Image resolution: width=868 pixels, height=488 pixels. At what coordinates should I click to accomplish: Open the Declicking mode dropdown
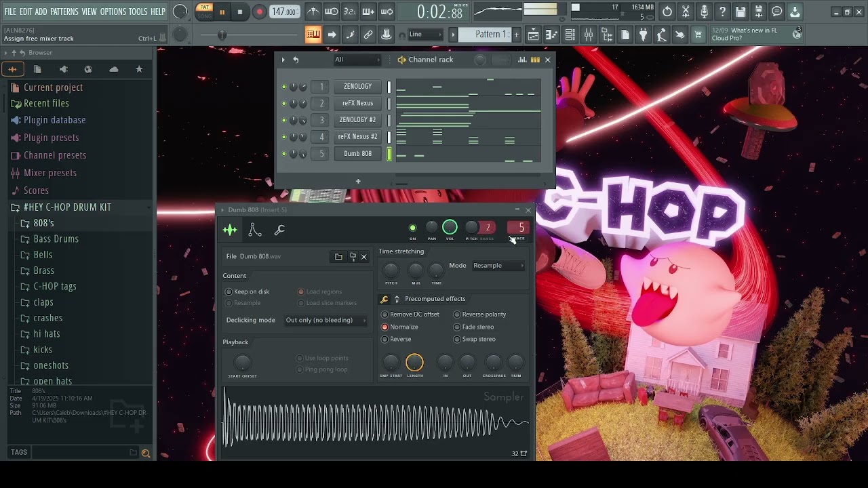point(325,321)
